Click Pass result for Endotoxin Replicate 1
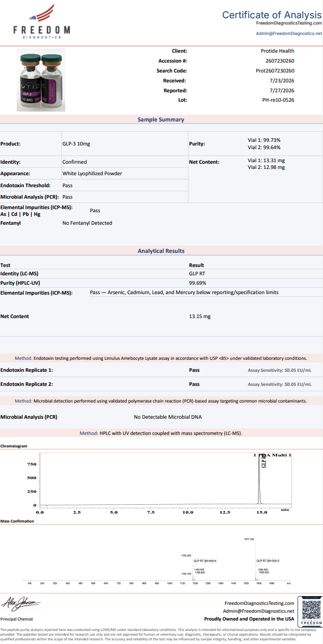This screenshot has width=323, height=644. [194, 370]
